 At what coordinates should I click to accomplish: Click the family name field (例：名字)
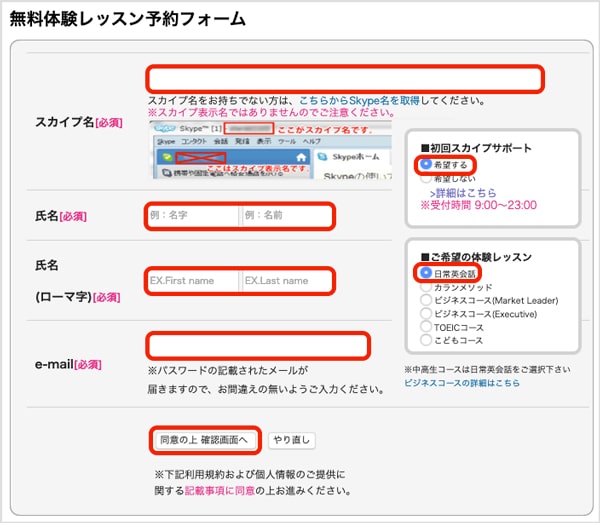192,215
